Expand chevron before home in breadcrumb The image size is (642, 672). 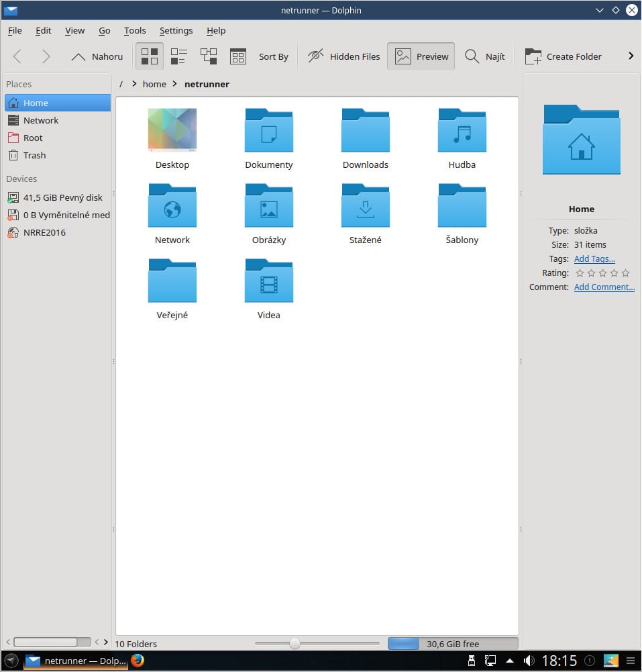(134, 84)
